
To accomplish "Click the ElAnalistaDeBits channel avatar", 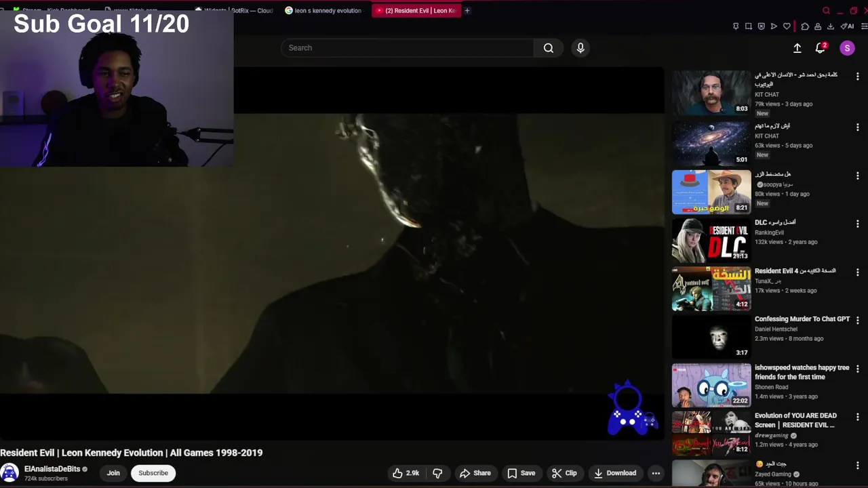I will click(9, 473).
